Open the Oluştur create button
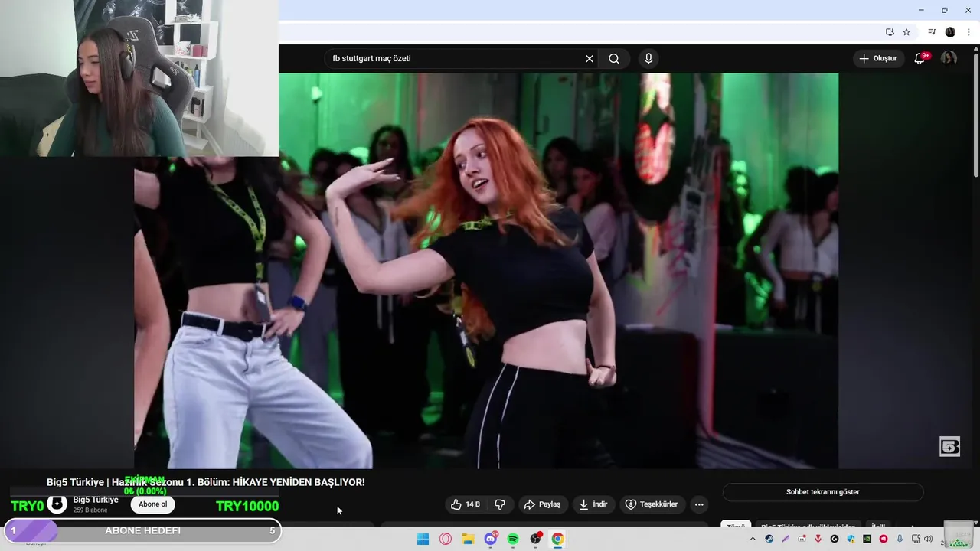Image resolution: width=980 pixels, height=551 pixels. click(877, 59)
